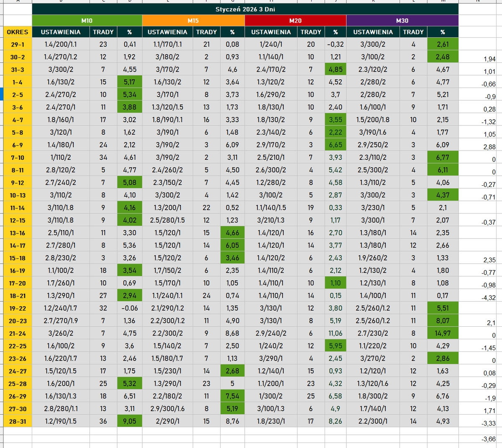Viewport: 502px width, 448px height.
Task: Select M30 setting 1.5/200/1.8
Action: [x=373, y=120]
